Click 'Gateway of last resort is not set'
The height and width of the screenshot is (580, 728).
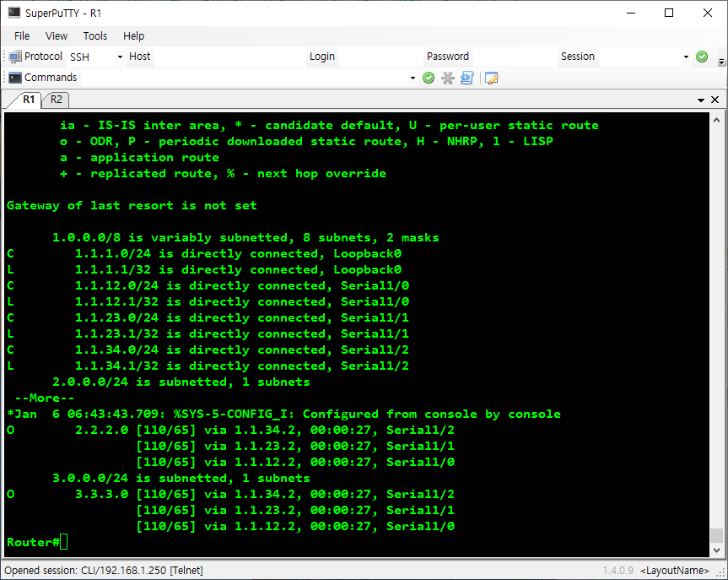[x=132, y=205]
